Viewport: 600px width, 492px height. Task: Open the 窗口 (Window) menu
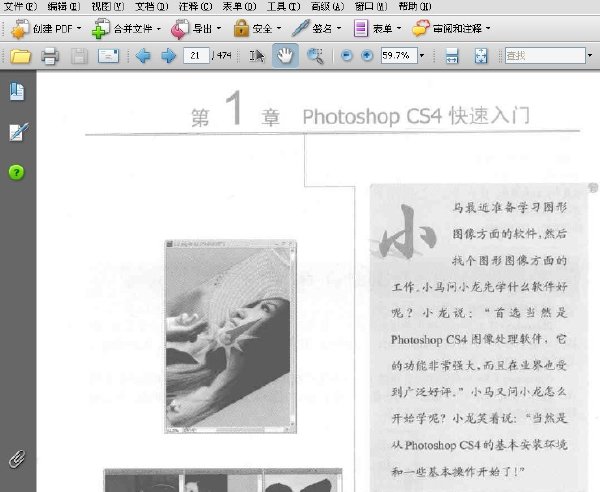point(371,6)
